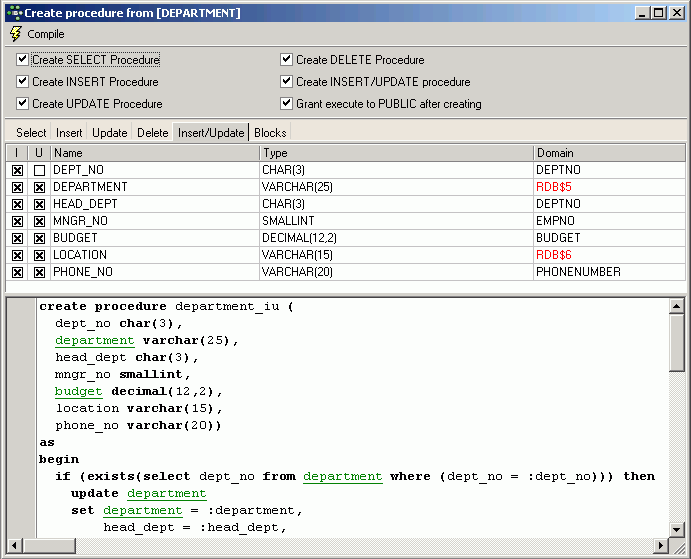
Task: Select the HEAD_DEPT field name
Action: (x=85, y=204)
